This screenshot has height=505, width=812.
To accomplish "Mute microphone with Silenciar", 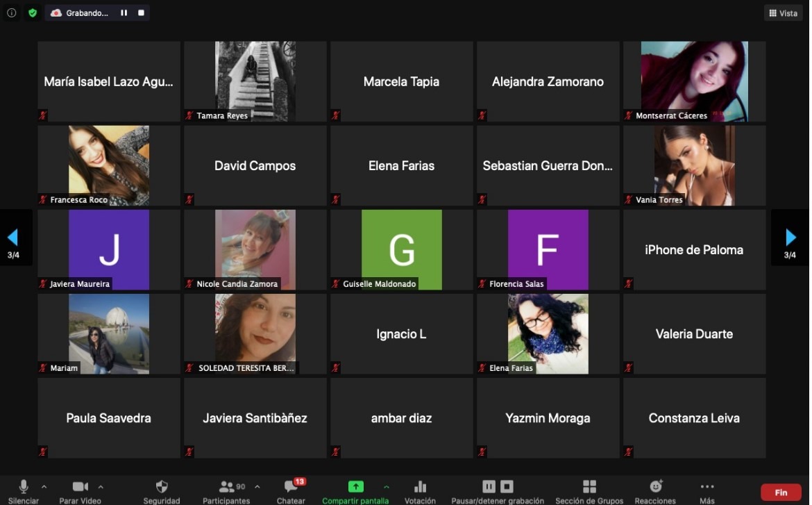I will tap(24, 487).
